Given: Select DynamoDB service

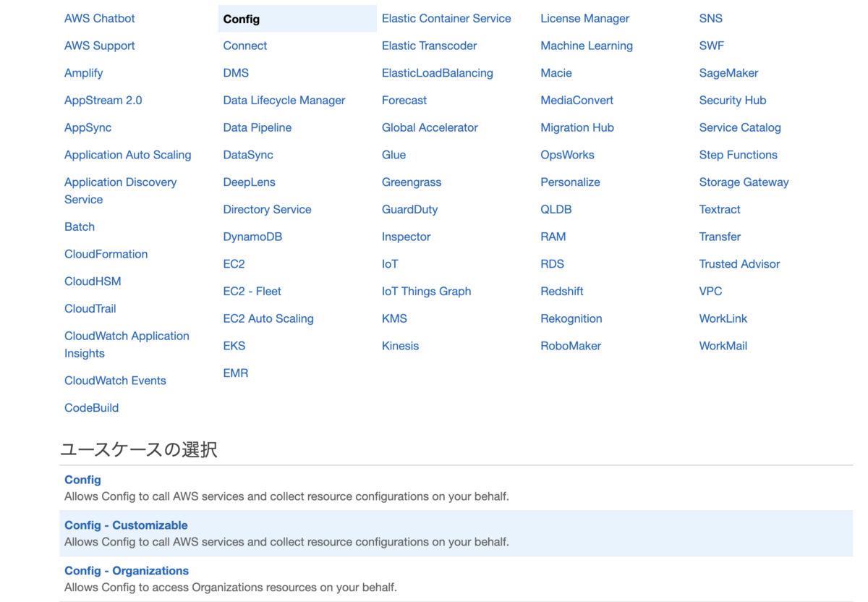Looking at the screenshot, I should click(x=252, y=237).
